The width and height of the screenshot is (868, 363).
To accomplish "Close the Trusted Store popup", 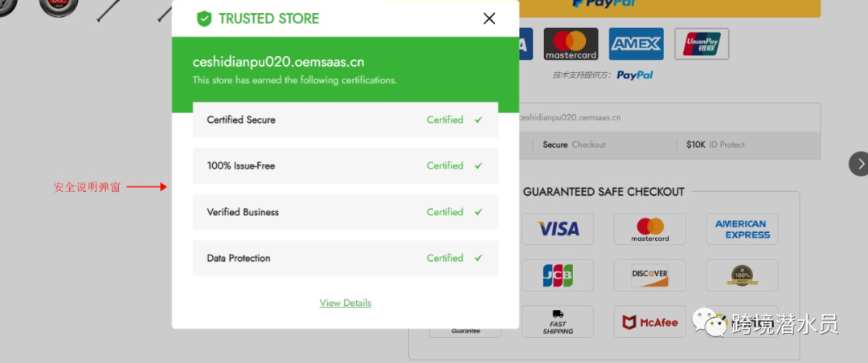I will coord(489,18).
